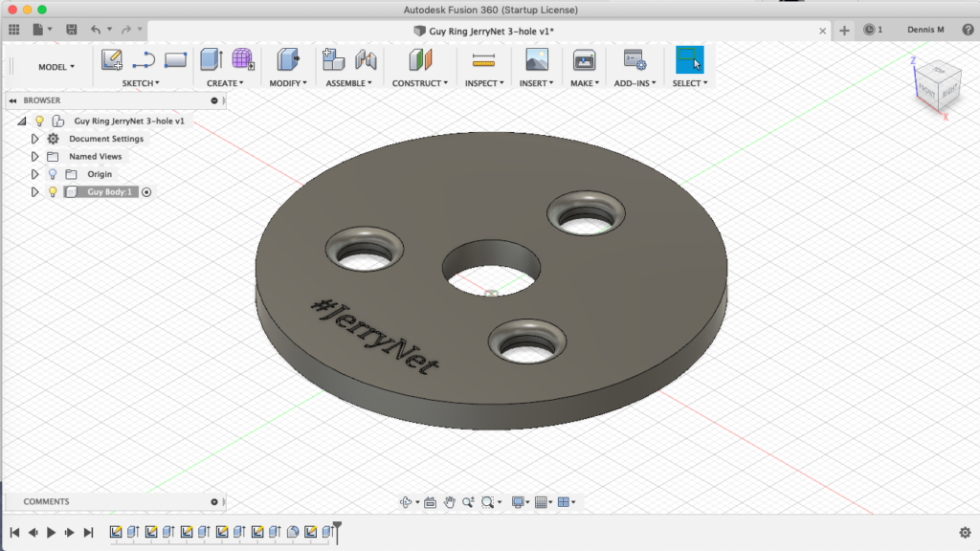980x551 pixels.
Task: Go to the timeline beginning
Action: [x=15, y=532]
